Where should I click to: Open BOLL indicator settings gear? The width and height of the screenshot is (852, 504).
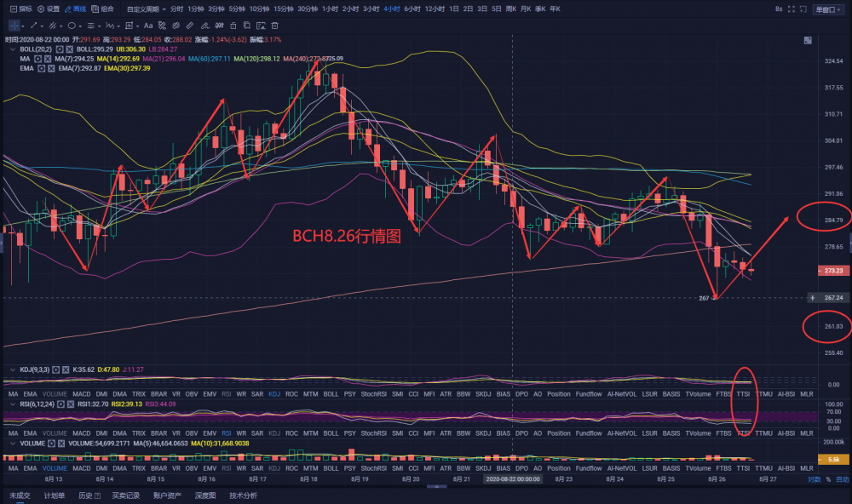coord(60,49)
